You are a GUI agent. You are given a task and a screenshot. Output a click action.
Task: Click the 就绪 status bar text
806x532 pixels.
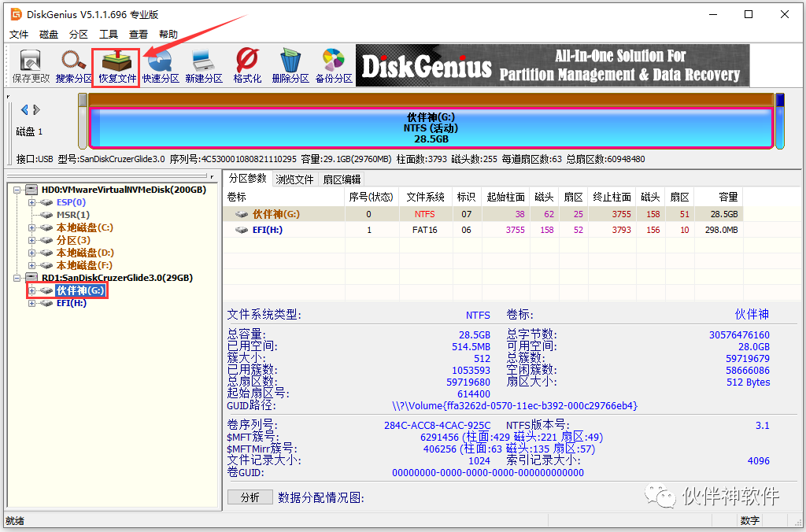point(15,521)
